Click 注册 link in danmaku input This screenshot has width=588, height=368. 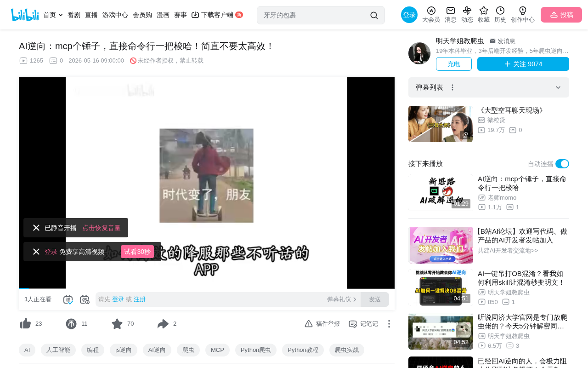(140, 299)
